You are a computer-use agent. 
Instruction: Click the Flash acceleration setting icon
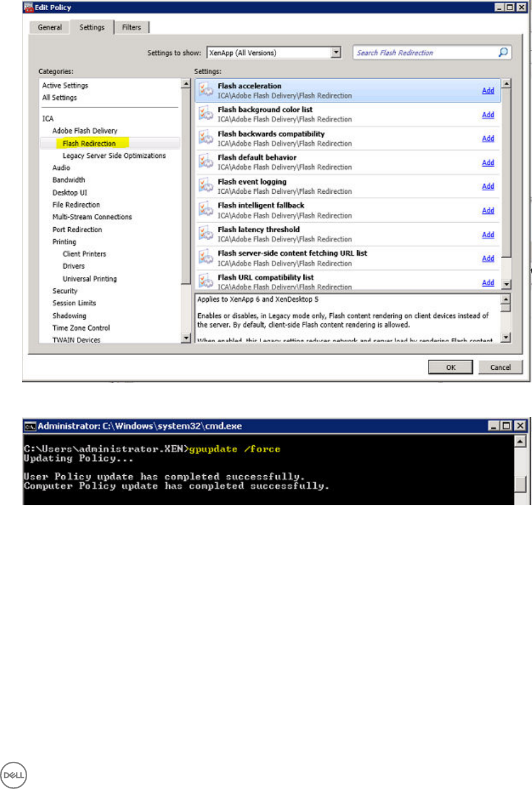click(x=206, y=90)
